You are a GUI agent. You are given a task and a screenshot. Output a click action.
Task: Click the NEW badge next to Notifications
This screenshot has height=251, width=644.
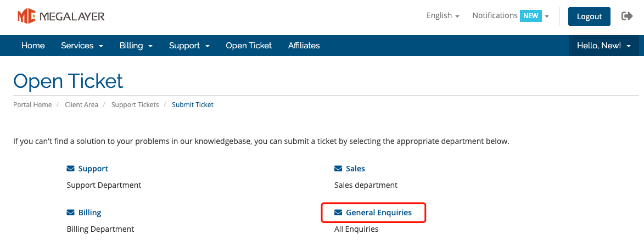531,15
